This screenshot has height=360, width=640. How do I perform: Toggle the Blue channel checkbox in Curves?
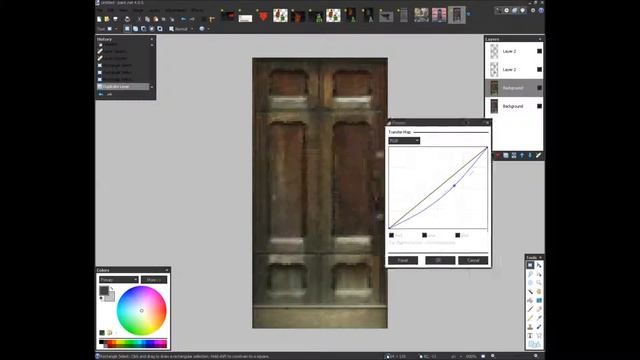(458, 235)
